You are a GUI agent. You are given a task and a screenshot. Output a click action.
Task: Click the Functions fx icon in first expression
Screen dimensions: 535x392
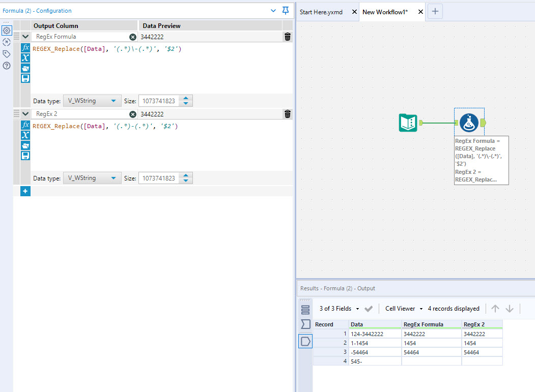coord(25,47)
